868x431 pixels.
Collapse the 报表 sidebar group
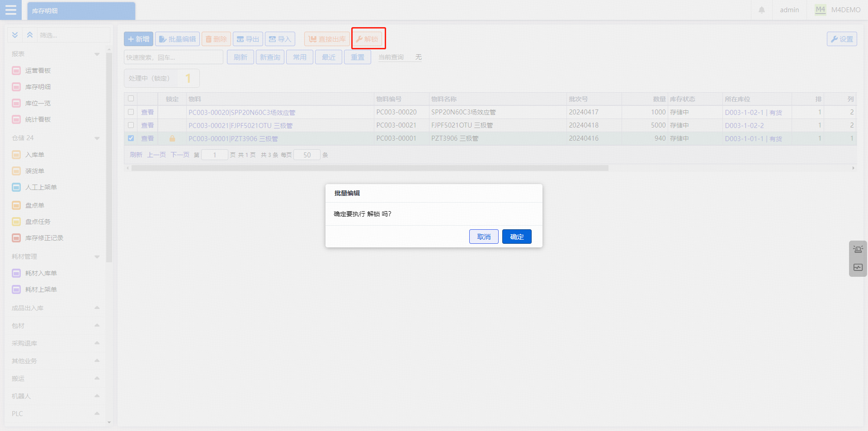pyautogui.click(x=97, y=54)
